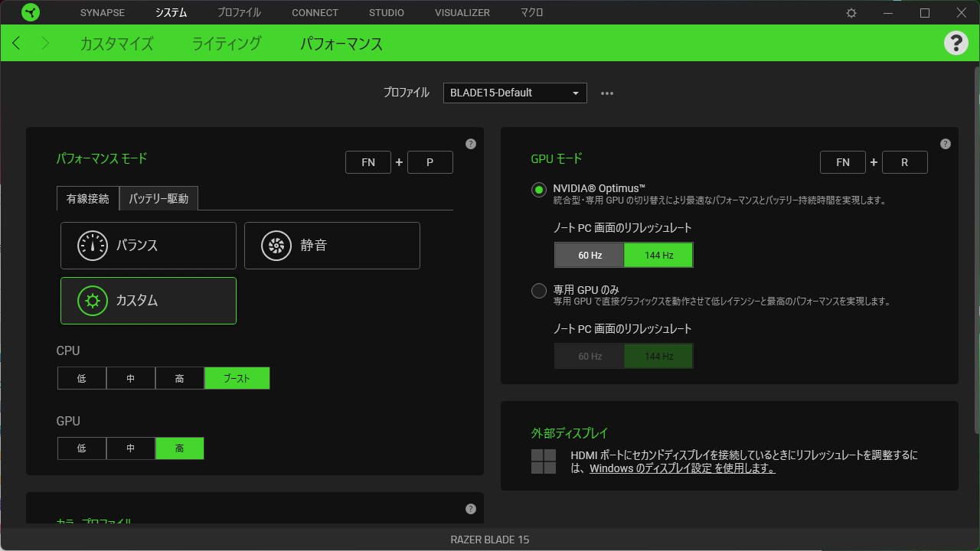Set CPU to 低
This screenshot has width=980, height=551.
(82, 378)
